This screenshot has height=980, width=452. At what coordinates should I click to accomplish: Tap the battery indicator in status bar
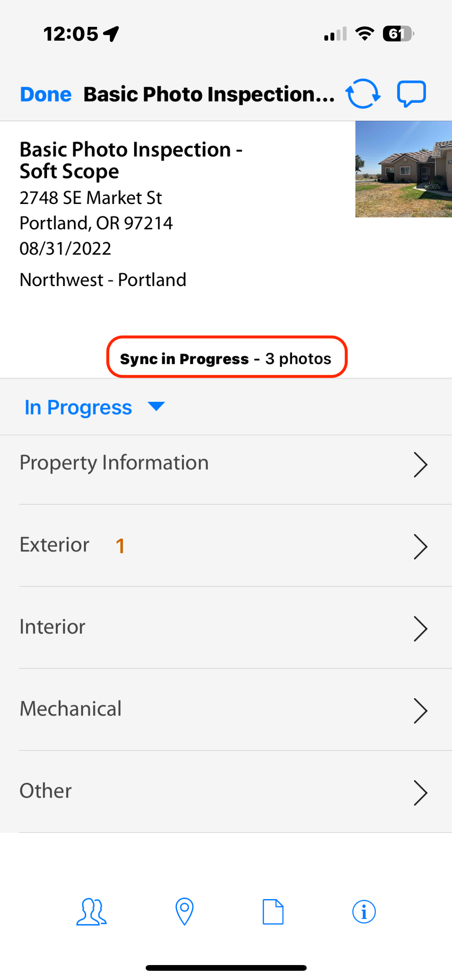[398, 34]
